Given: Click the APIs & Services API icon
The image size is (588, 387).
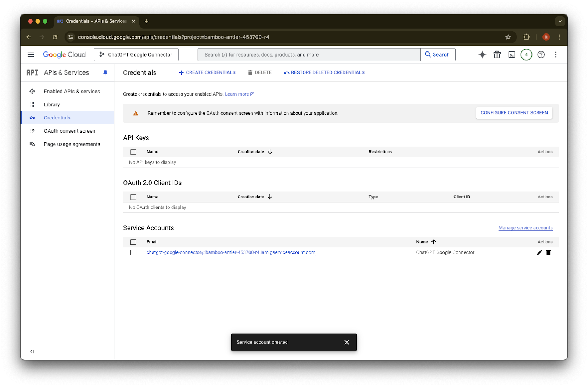Looking at the screenshot, I should (32, 73).
